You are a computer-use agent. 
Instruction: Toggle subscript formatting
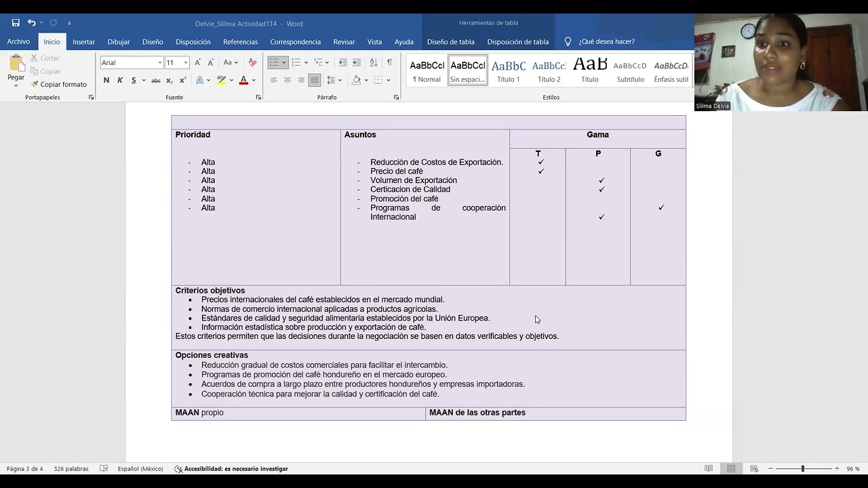click(170, 80)
